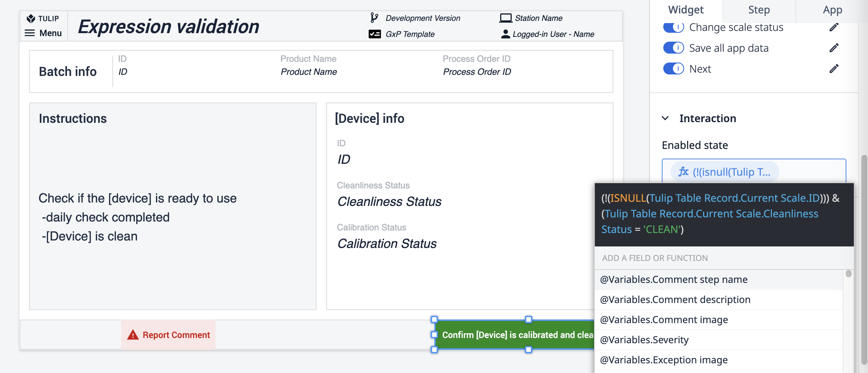Screen dimensions: 868x373
Task: Click the '-[Device] is clean' line
Action: coord(90,236)
